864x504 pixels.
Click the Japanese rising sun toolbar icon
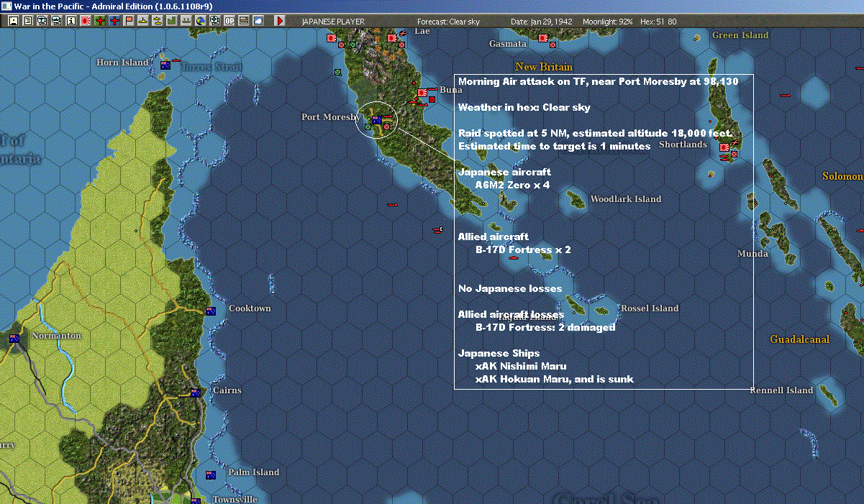coord(86,21)
